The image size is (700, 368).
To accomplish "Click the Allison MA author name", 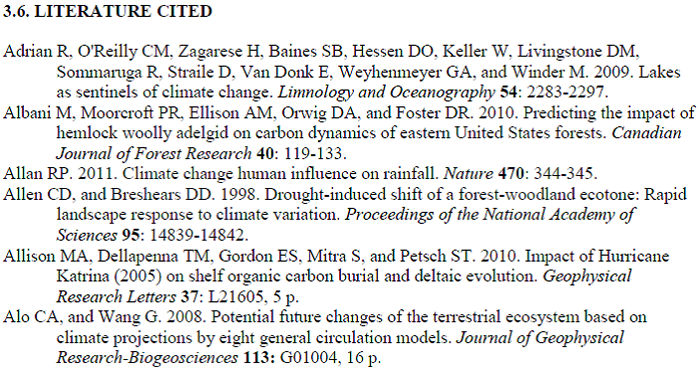I will click(47, 256).
